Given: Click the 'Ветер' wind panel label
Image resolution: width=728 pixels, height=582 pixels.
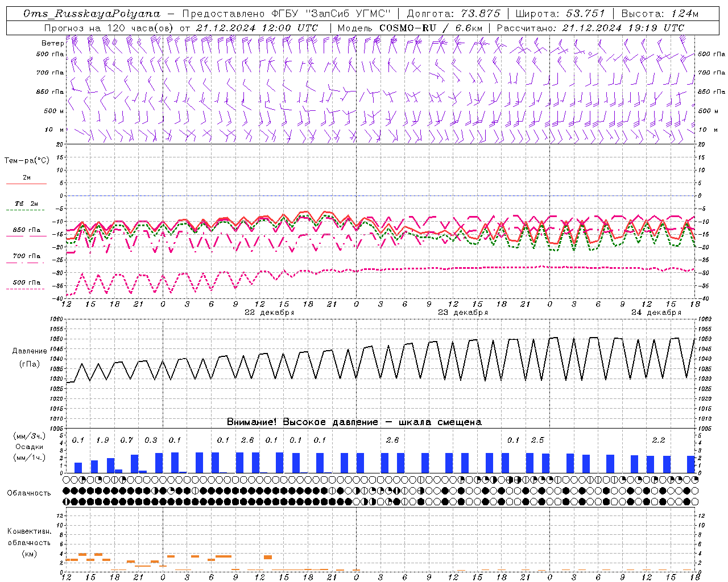Looking at the screenshot, I should [52, 43].
